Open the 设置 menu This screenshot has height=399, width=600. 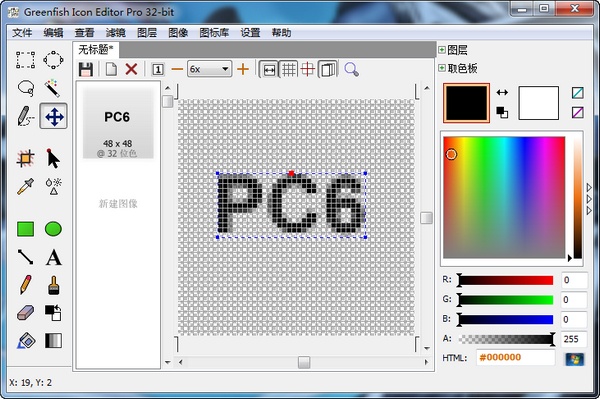[x=250, y=33]
